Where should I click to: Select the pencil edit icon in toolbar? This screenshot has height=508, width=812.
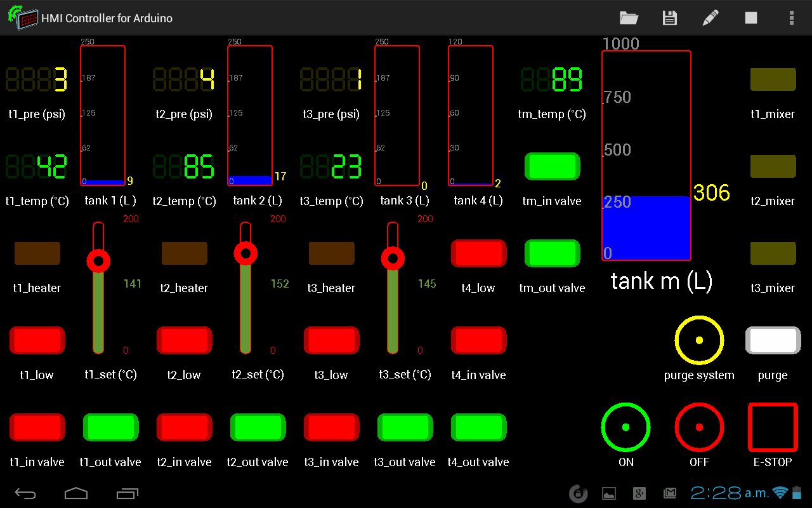[710, 18]
